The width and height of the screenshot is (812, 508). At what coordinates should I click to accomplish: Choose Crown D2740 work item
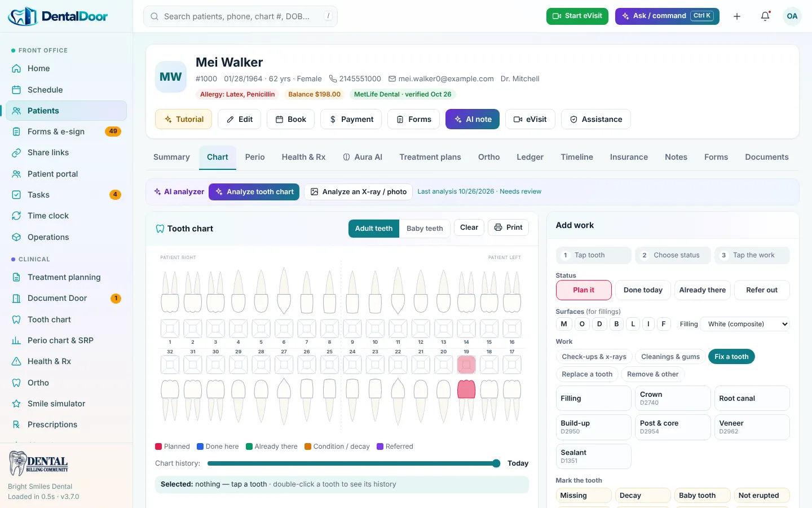click(x=673, y=398)
